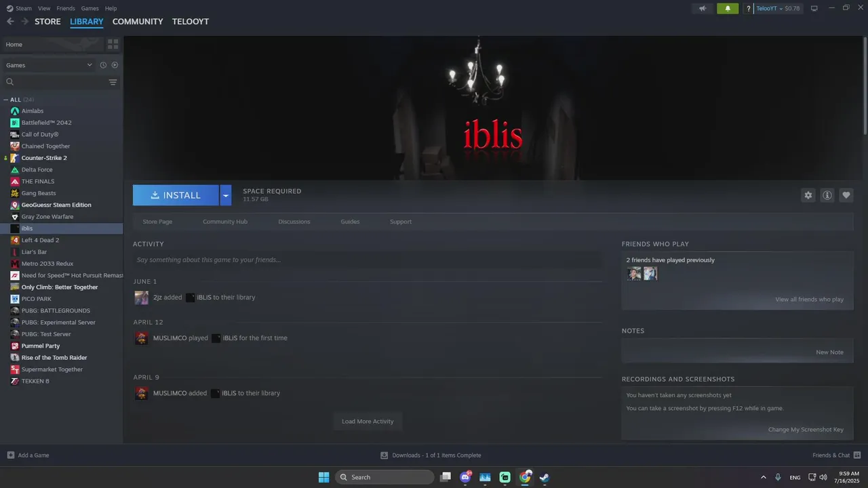Viewport: 868px width, 488px height.
Task: Click the Counter-Strike 2 game icon
Action: click(x=15, y=158)
